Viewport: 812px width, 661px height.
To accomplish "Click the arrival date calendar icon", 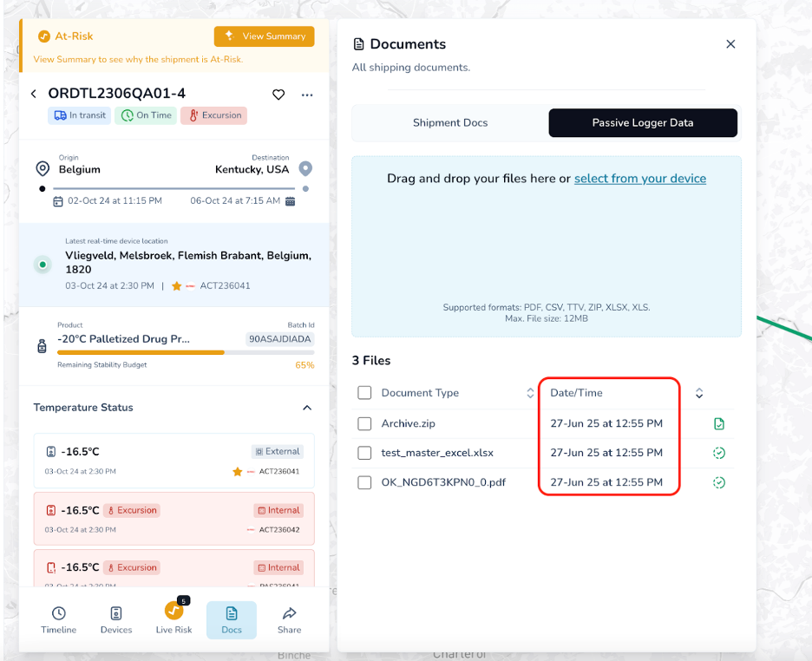I will tap(290, 201).
